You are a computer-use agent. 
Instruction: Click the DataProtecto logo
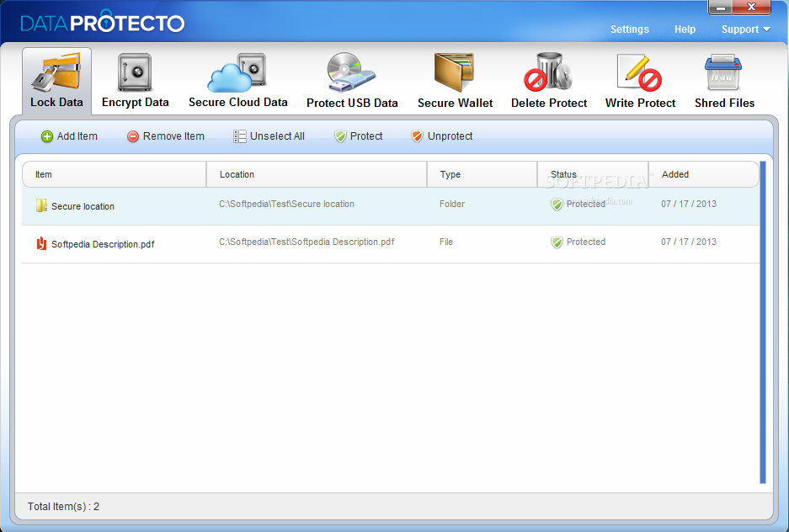[103, 21]
